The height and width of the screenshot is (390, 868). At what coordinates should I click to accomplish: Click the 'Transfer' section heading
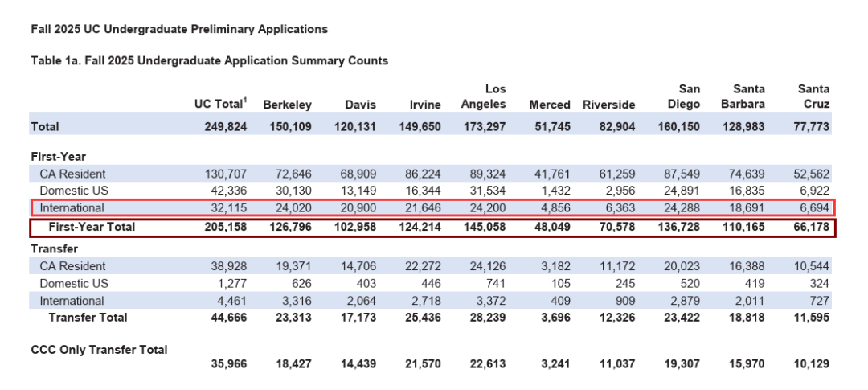(x=55, y=249)
